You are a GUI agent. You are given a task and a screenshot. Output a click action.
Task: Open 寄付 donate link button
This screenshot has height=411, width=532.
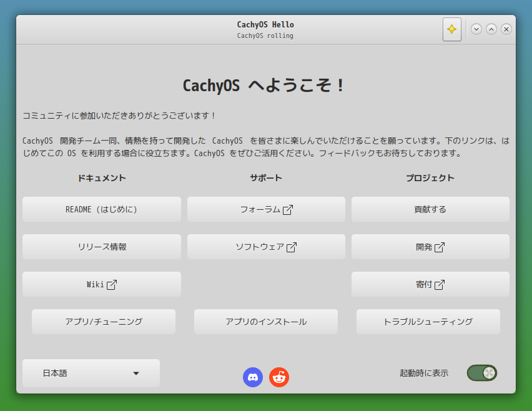(x=430, y=284)
